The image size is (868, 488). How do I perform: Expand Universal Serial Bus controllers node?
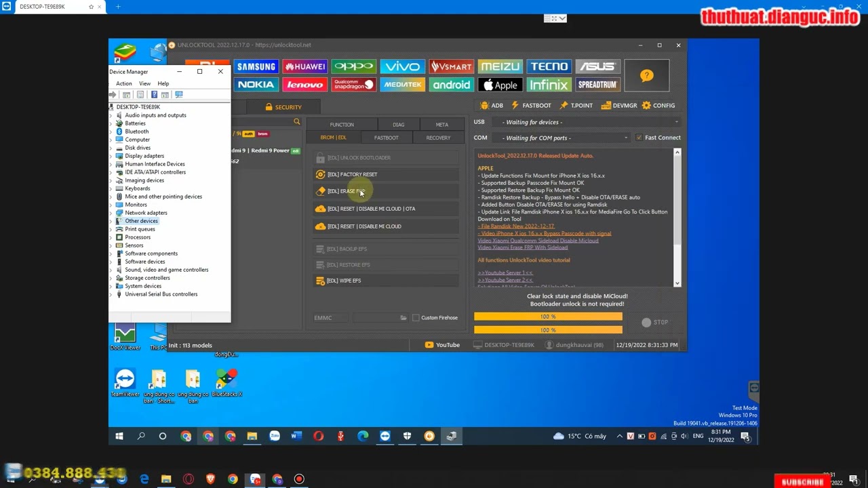tap(111, 294)
